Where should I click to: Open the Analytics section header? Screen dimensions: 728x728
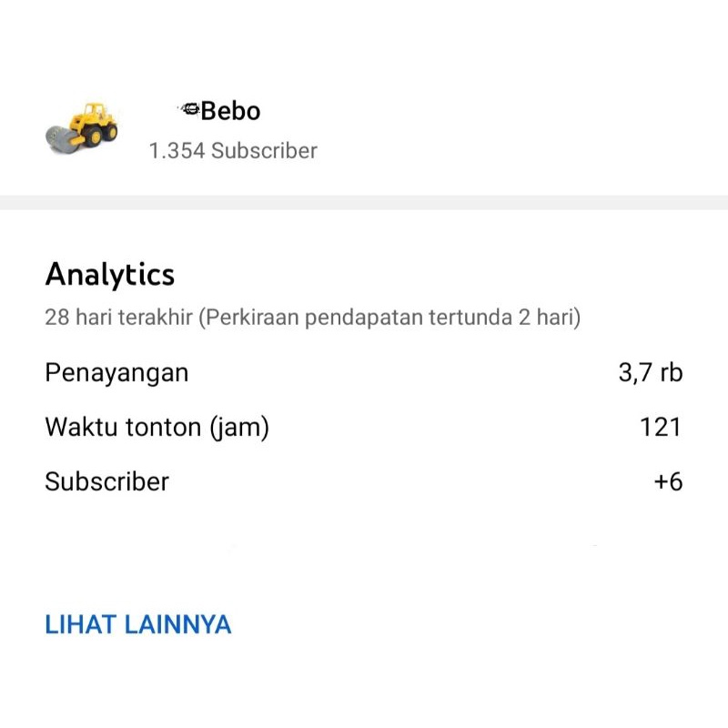coord(109,275)
